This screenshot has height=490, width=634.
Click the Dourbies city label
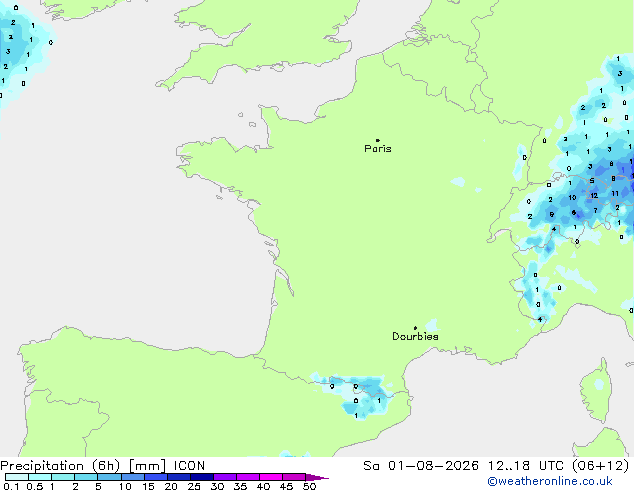click(415, 336)
